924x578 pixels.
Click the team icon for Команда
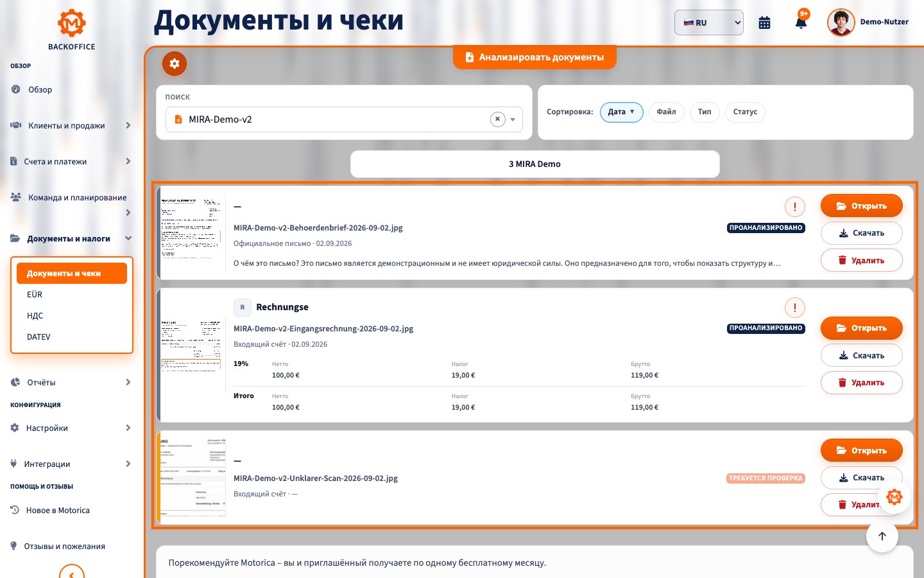[16, 197]
